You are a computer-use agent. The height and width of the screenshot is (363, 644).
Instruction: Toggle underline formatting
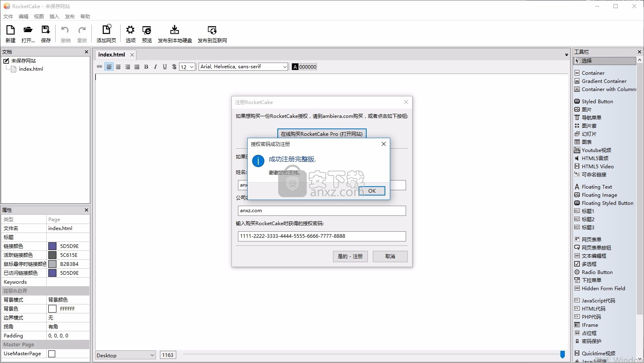click(165, 67)
